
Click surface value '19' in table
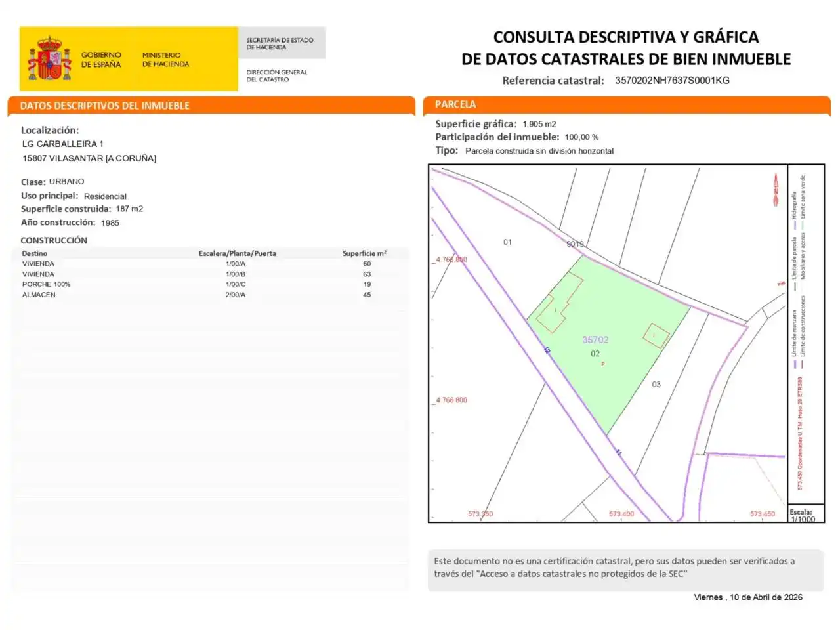click(x=367, y=284)
